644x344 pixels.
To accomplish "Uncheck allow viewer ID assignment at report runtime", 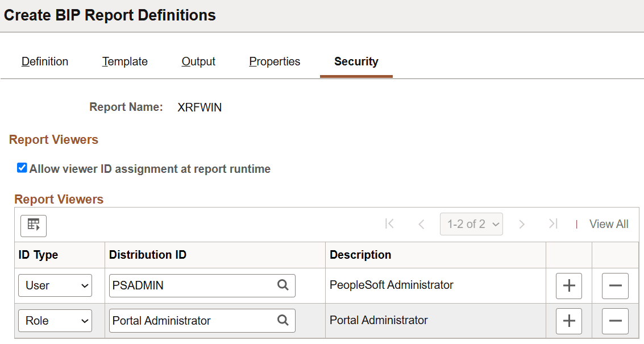I will pyautogui.click(x=22, y=167).
